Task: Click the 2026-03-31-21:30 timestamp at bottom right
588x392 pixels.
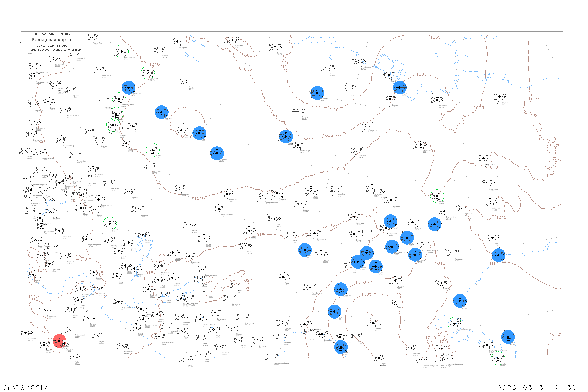Action: [536, 387]
